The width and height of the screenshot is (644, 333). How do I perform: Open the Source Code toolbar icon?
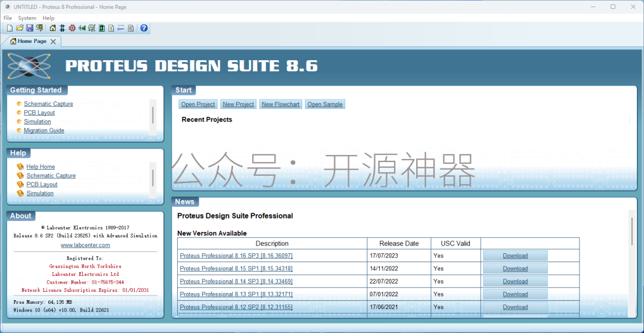(x=120, y=28)
